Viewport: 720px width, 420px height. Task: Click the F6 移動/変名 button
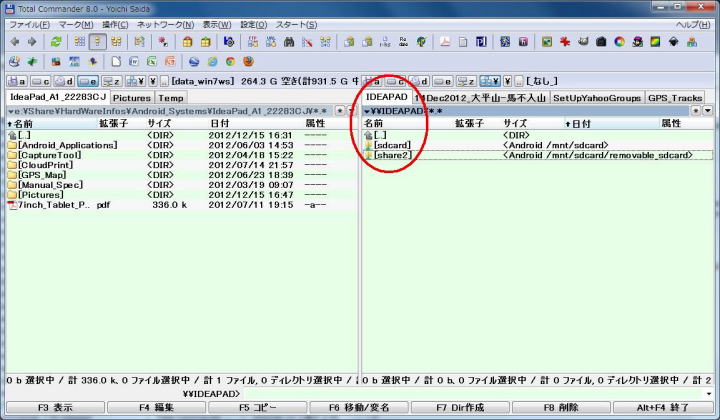pos(359,408)
